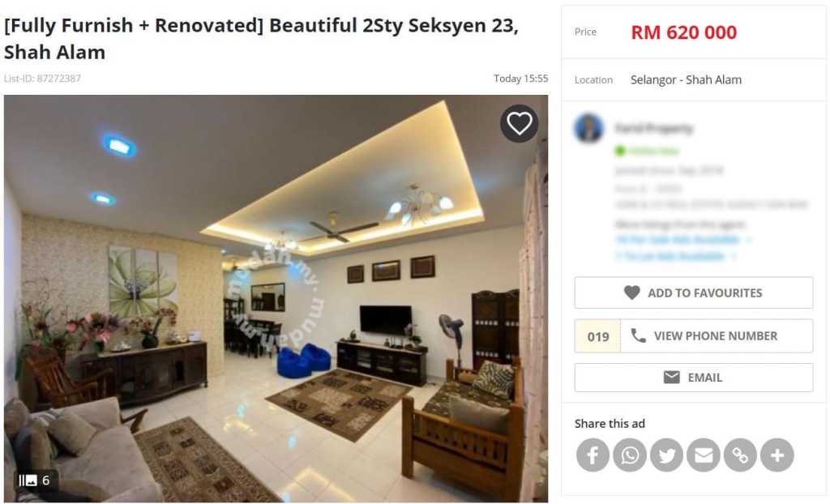
Task: Reveal the phone number starting 019
Action: click(x=694, y=335)
